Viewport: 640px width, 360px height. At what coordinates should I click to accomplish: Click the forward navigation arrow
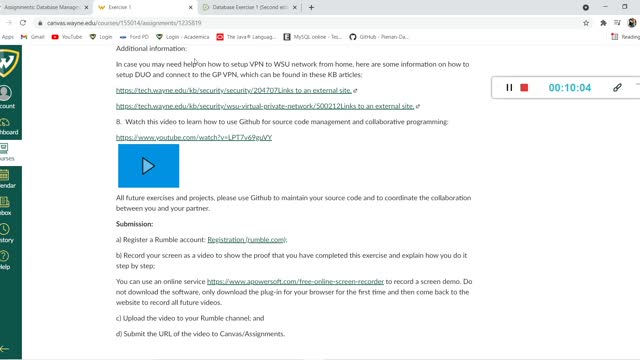[x=9, y=23]
